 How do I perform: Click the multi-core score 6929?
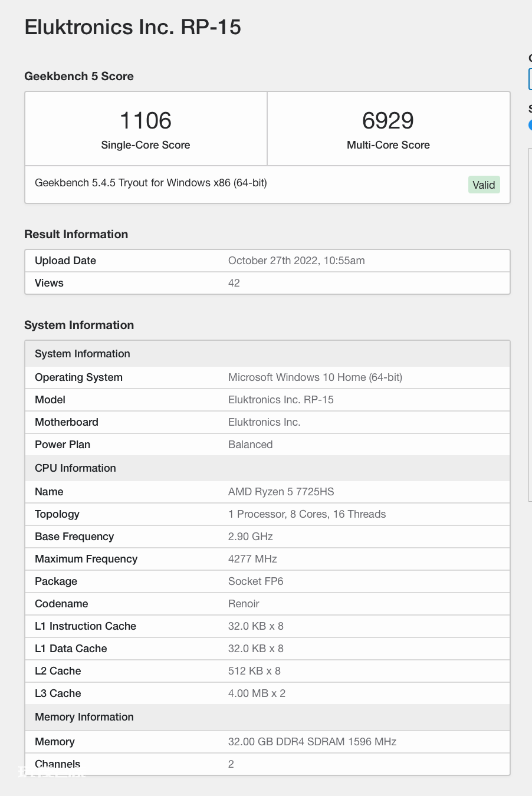(x=388, y=120)
